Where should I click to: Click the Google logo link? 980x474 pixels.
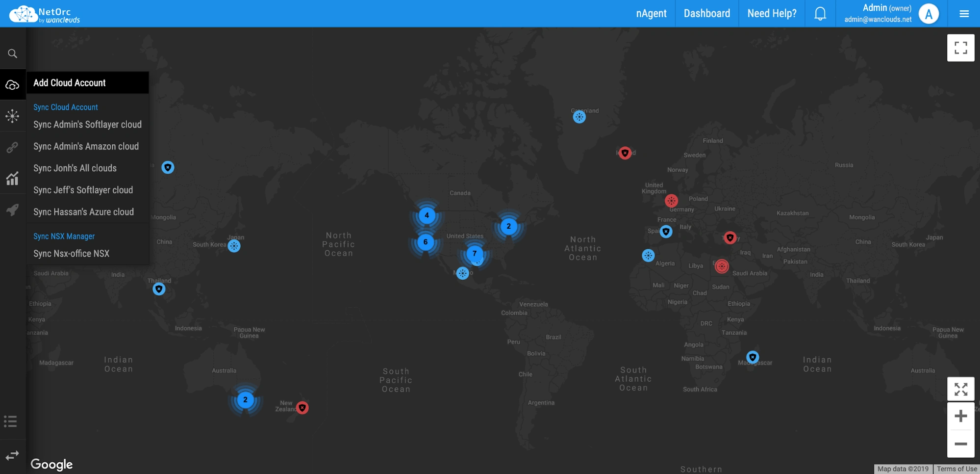(51, 464)
